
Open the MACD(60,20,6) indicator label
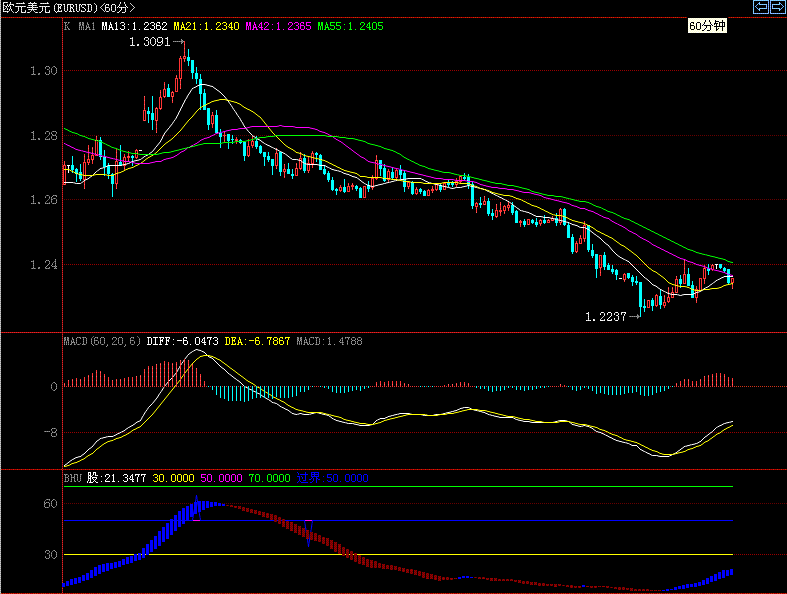(103, 341)
